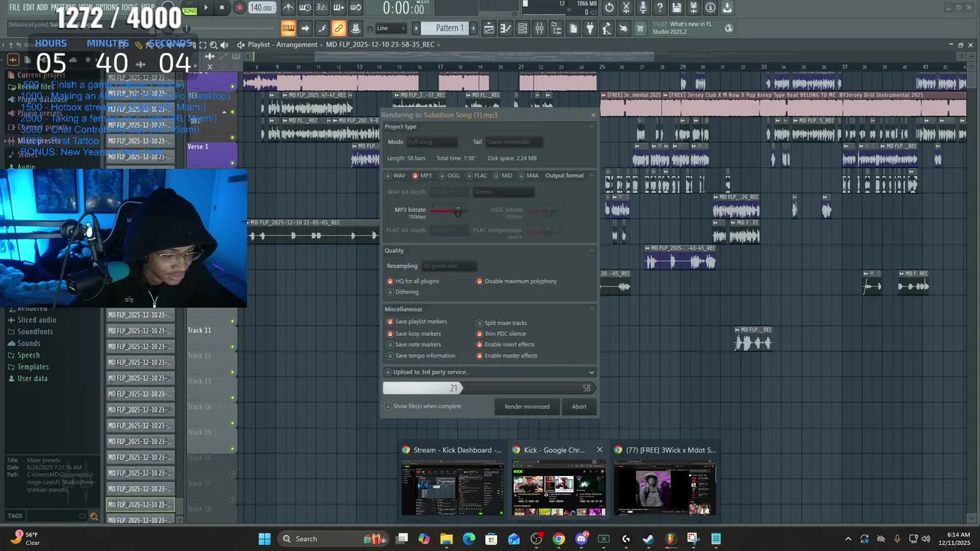Open the Piano roll view icon
This screenshot has width=980, height=551.
click(x=506, y=28)
